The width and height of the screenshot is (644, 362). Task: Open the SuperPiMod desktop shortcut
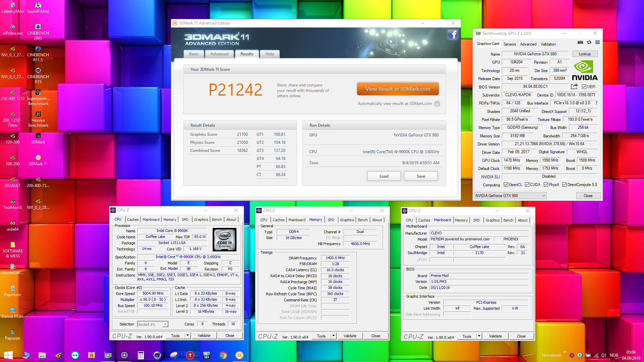38,8
